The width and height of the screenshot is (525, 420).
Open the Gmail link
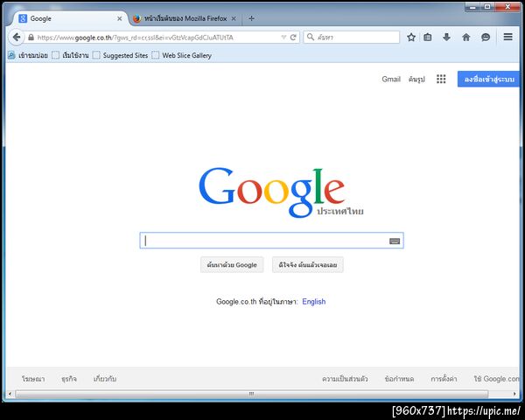coord(391,79)
